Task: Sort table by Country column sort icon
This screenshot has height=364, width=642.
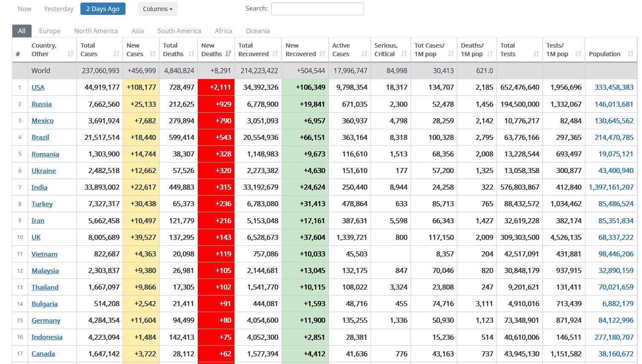Action: point(70,54)
